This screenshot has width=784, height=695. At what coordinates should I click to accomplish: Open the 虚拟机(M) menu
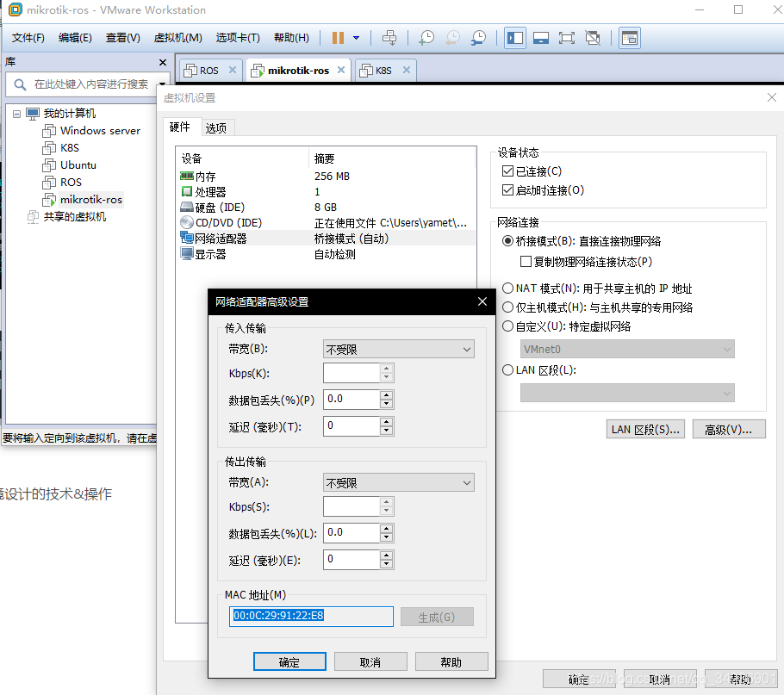click(x=178, y=38)
